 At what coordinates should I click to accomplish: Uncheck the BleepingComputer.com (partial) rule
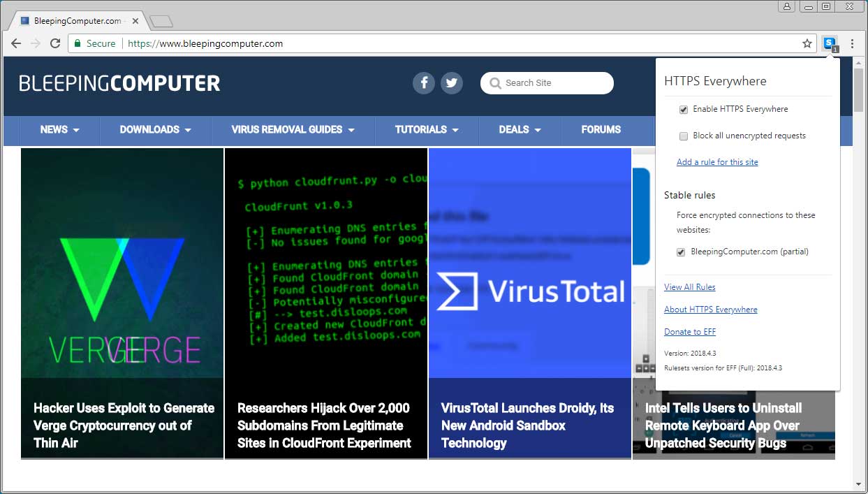pos(681,252)
